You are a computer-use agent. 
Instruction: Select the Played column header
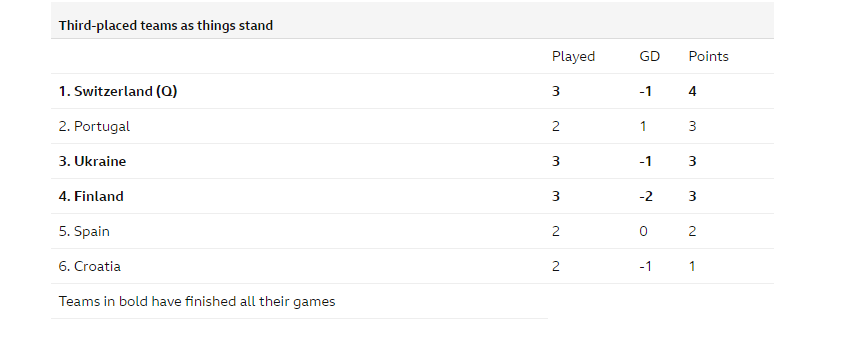tap(574, 56)
